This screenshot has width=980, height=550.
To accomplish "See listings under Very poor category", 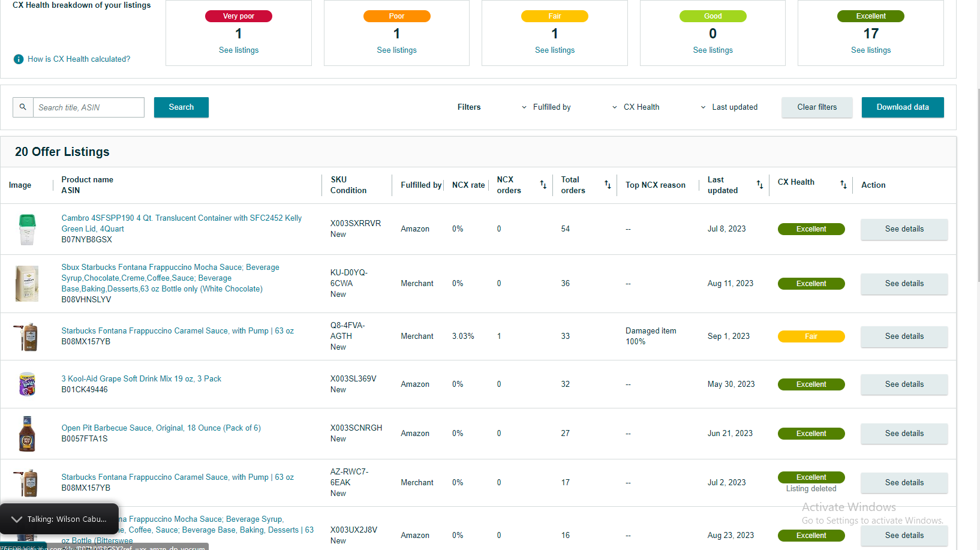I will (x=239, y=50).
